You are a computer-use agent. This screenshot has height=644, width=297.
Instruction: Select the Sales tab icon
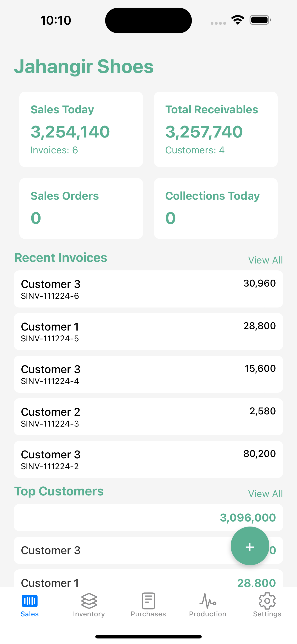[29, 601]
